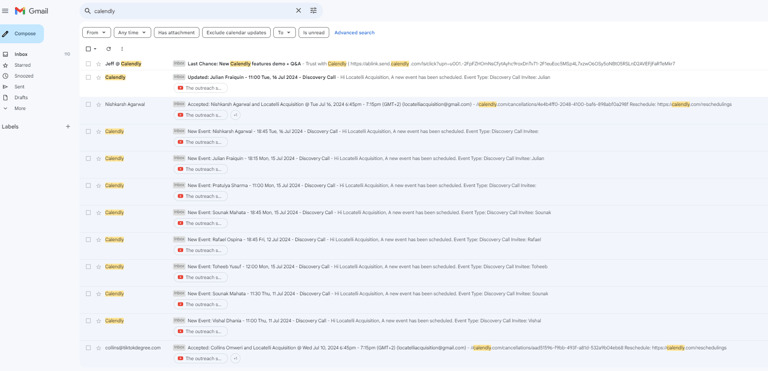This screenshot has height=371, width=768.
Task: Expand the More section in sidebar
Action: coord(20,108)
